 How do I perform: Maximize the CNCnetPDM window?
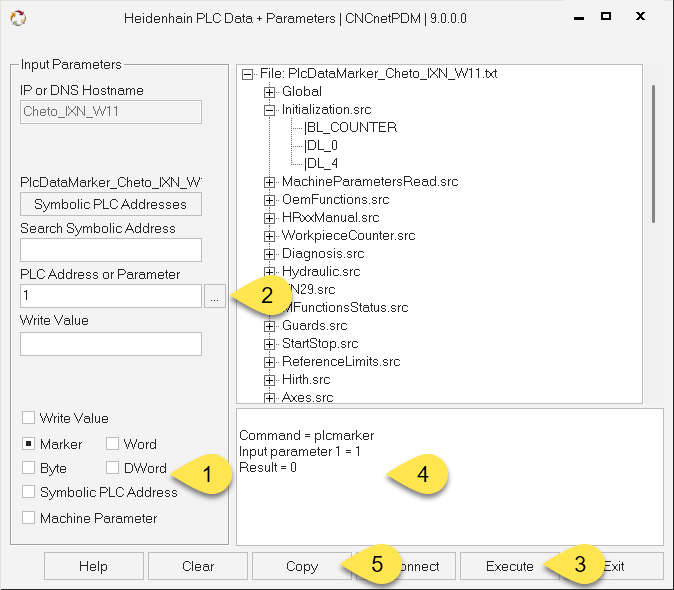606,16
